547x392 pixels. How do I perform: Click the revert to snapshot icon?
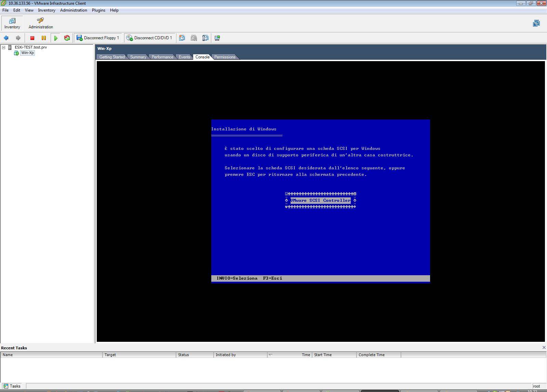point(194,38)
